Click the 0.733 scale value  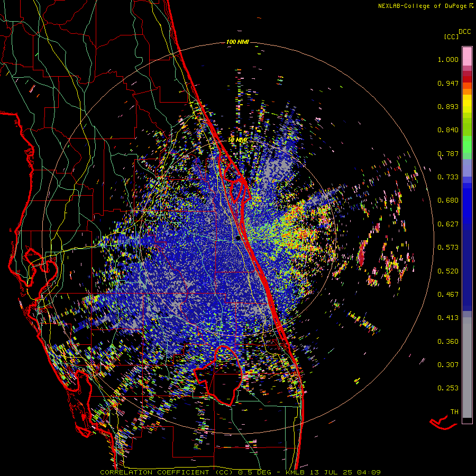point(448,177)
